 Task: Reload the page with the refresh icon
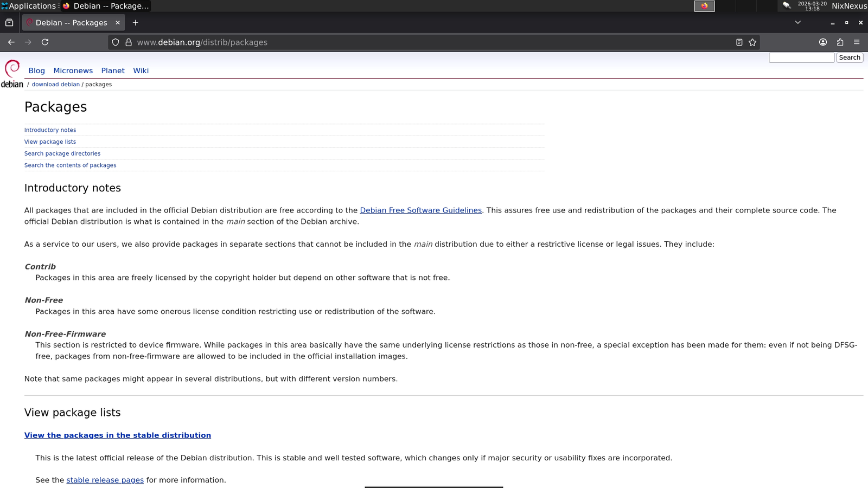tap(45, 42)
